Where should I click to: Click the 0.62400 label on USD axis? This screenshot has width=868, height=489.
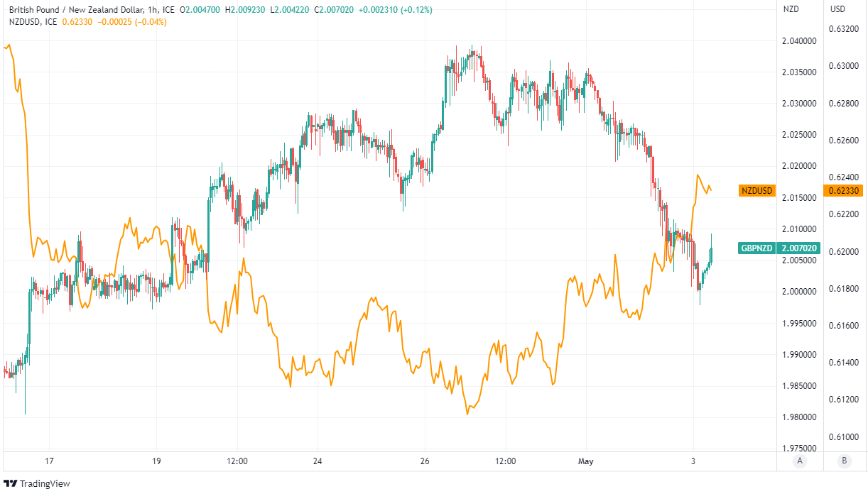844,177
